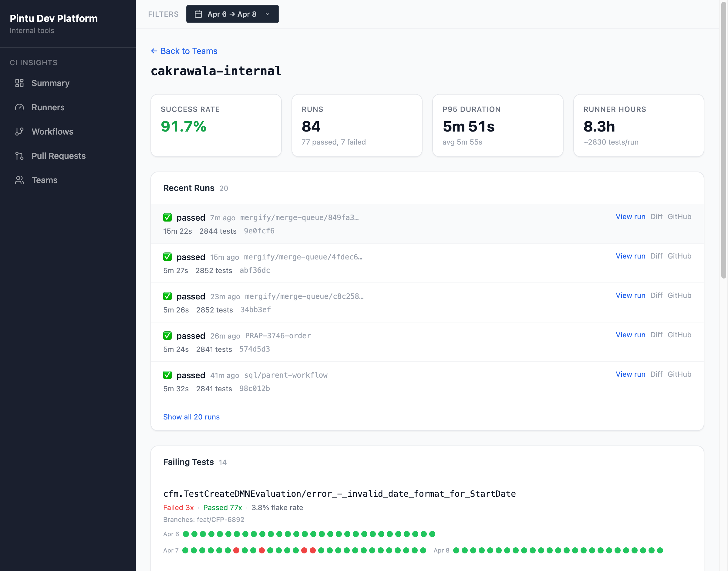Click green passed checkmark for run 9e0fcf6
The height and width of the screenshot is (571, 728).
(168, 218)
